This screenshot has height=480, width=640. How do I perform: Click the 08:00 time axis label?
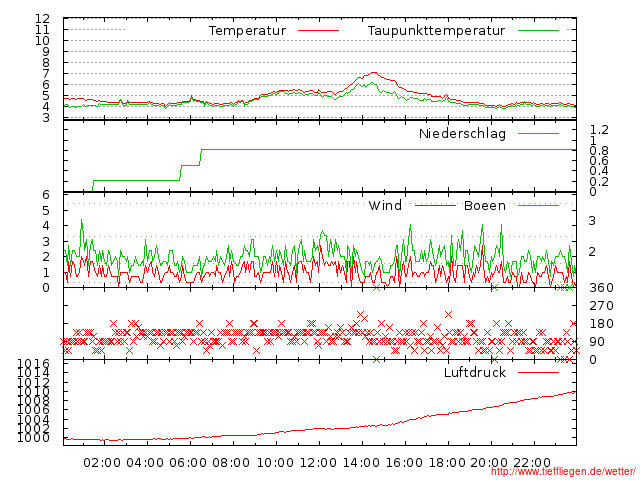pos(231,463)
